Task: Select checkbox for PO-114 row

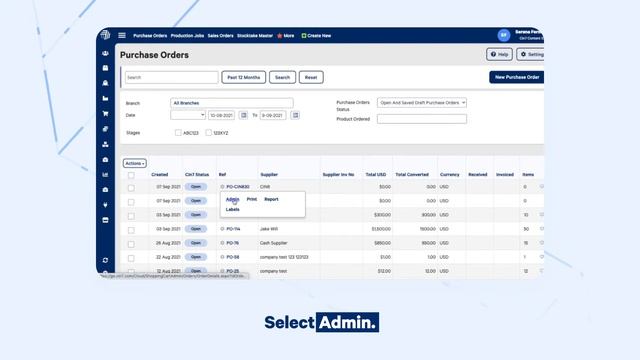Action: (131, 230)
